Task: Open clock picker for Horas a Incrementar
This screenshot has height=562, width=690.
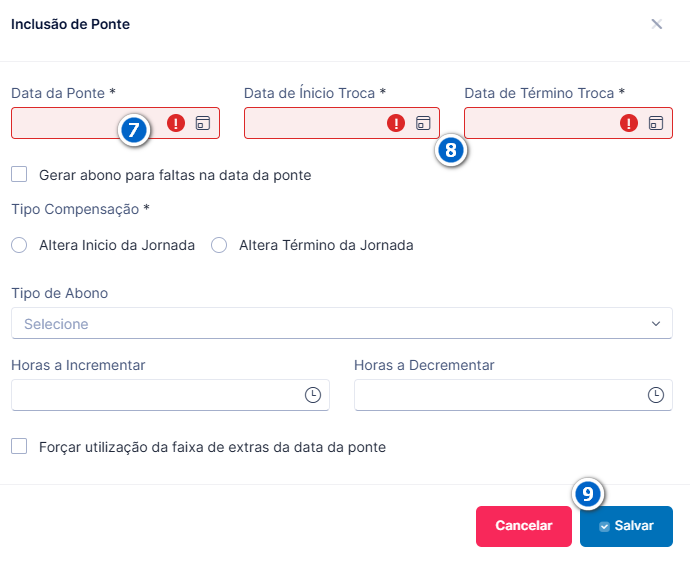Action: coord(313,395)
